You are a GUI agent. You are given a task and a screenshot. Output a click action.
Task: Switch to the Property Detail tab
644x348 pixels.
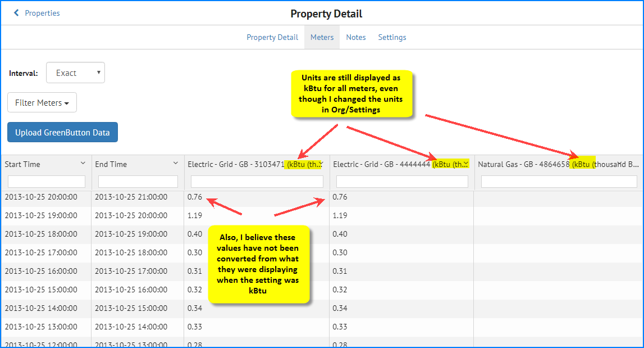[272, 37]
